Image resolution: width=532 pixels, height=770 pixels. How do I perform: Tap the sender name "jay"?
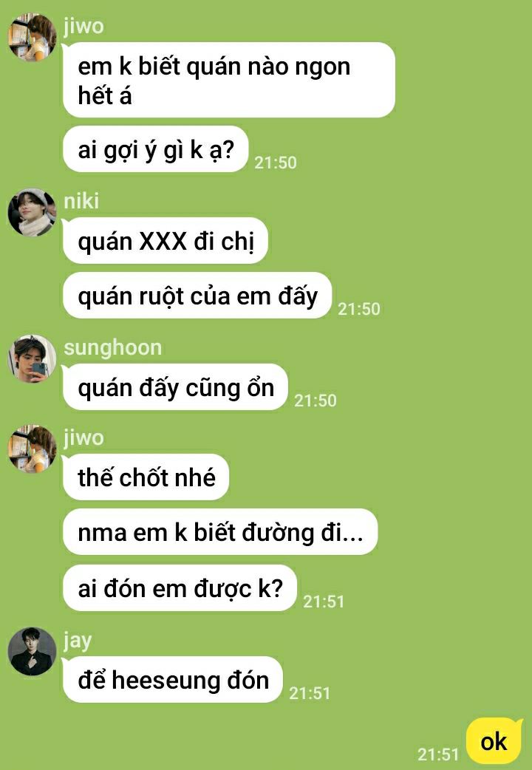pyautogui.click(x=78, y=641)
